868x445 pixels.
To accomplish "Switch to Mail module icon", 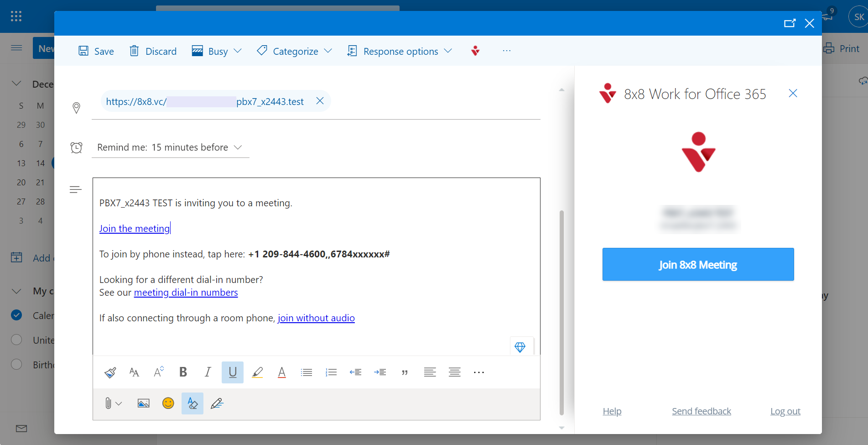I will 21,428.
